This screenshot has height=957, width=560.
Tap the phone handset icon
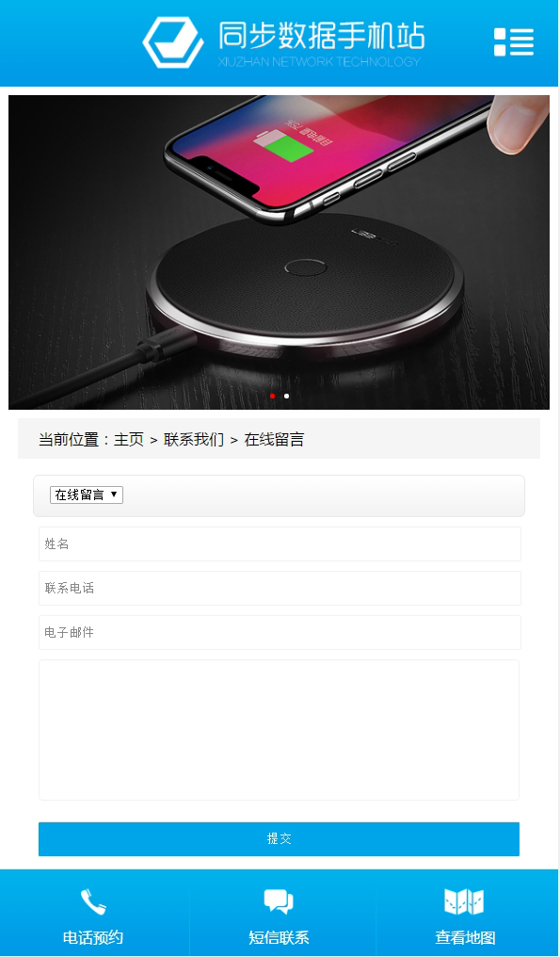click(x=93, y=902)
